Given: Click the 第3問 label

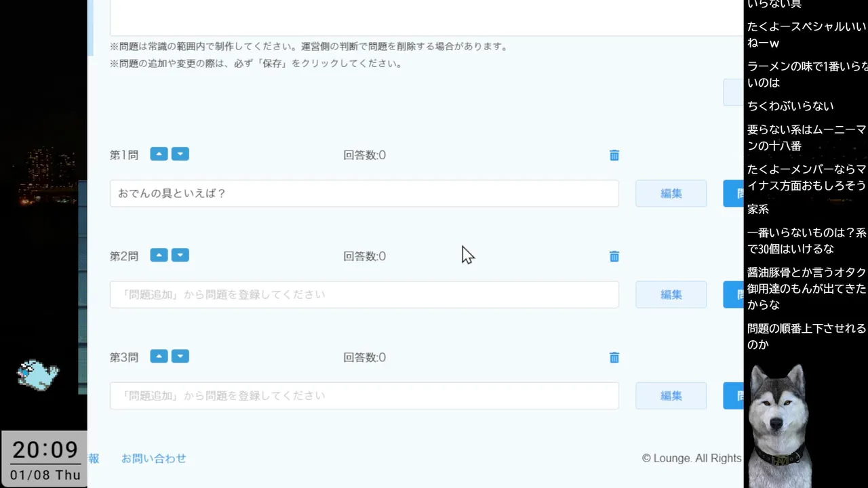Looking at the screenshot, I should 124,357.
